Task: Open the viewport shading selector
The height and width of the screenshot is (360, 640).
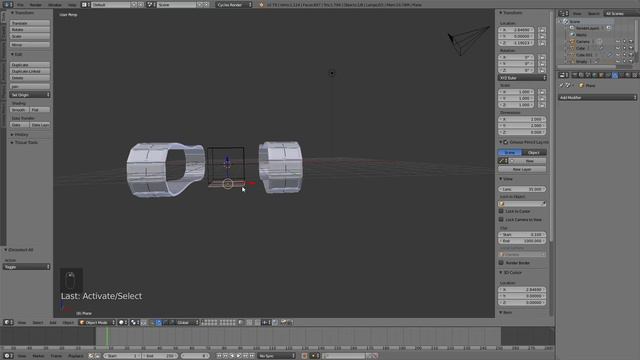Action: [x=122, y=322]
